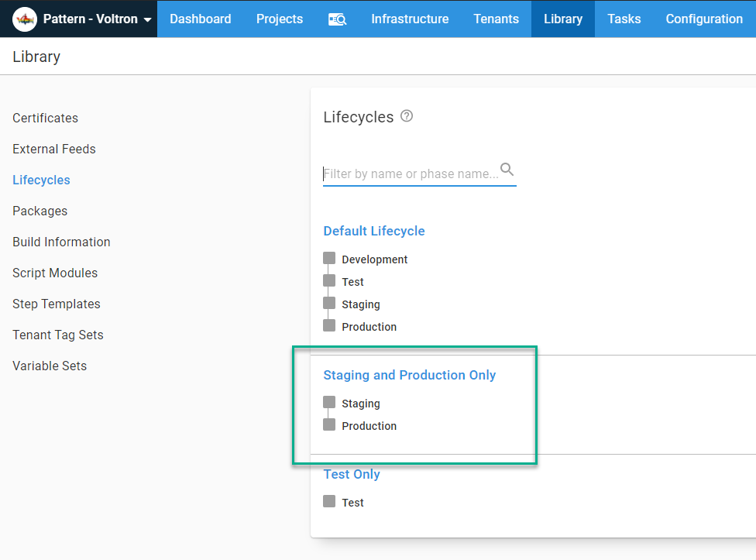This screenshot has height=560, width=756.
Task: Select Certificates in the Library sidebar
Action: tap(45, 118)
